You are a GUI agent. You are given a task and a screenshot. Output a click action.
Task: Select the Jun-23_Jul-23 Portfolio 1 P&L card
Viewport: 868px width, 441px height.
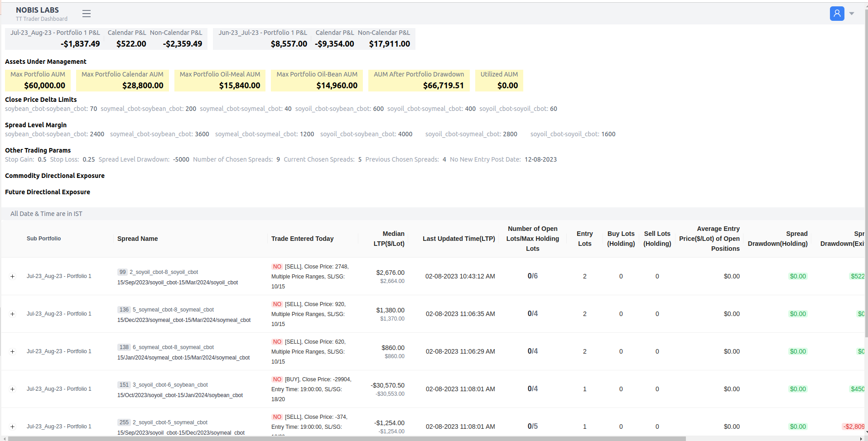(263, 38)
